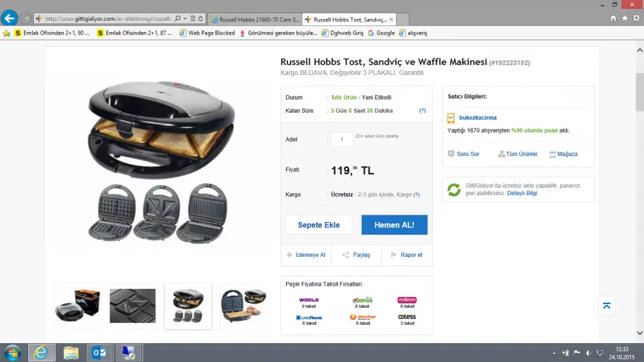
Task: Click the scroll-to-top arrow button
Action: pos(606,305)
